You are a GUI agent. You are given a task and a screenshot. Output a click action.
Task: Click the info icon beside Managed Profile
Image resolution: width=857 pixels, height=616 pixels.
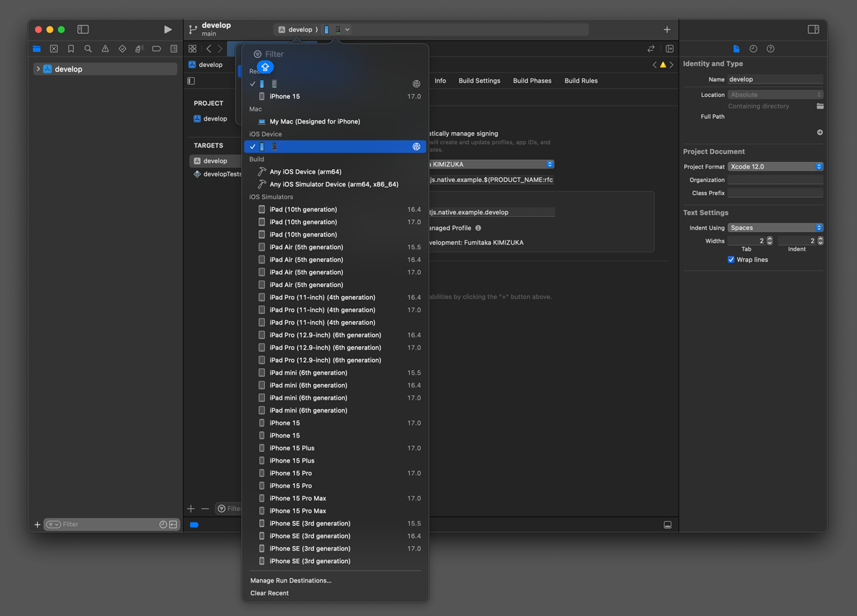pos(478,228)
